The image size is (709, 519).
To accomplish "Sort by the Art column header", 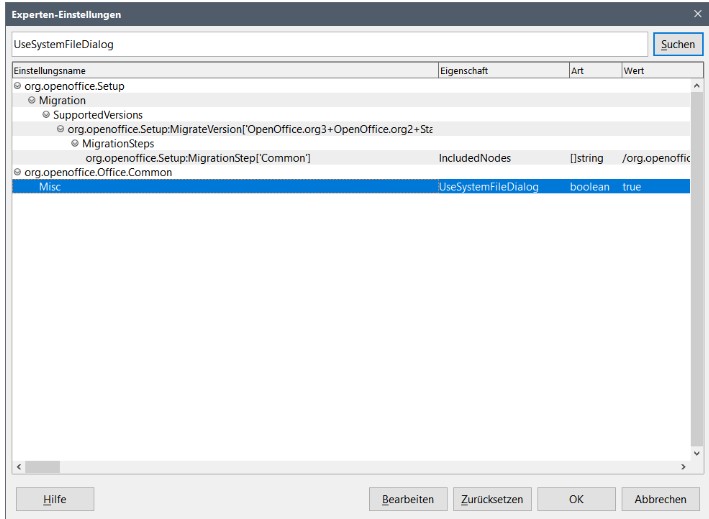I will click(596, 71).
